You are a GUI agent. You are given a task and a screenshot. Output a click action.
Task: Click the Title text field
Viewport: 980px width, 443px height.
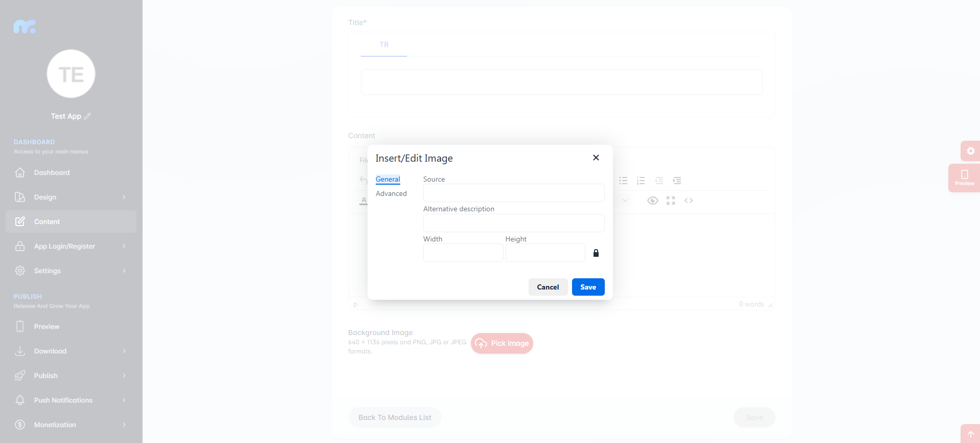click(x=561, y=82)
